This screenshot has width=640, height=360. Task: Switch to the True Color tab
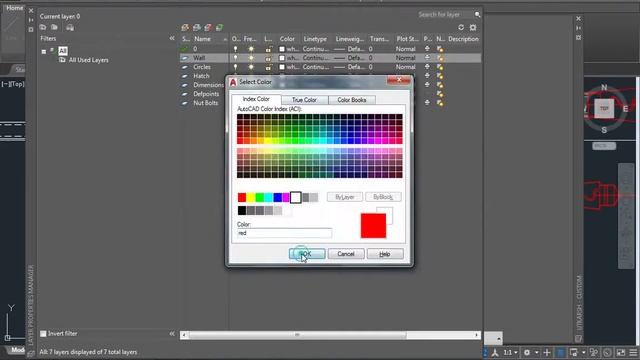pyautogui.click(x=304, y=100)
